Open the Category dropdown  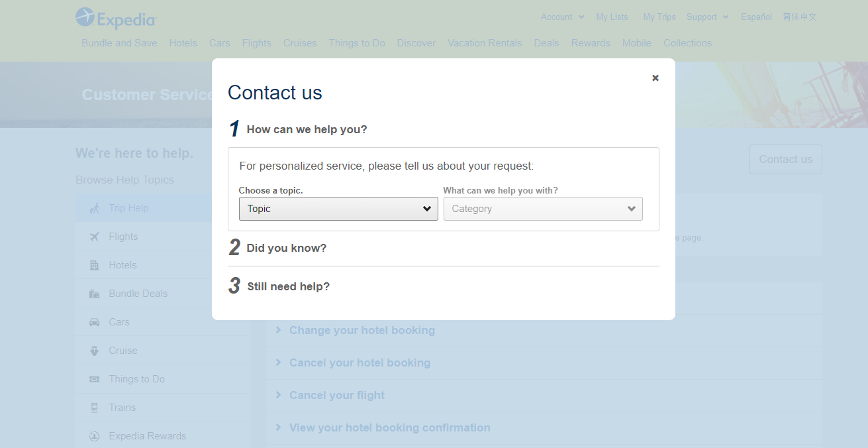543,209
